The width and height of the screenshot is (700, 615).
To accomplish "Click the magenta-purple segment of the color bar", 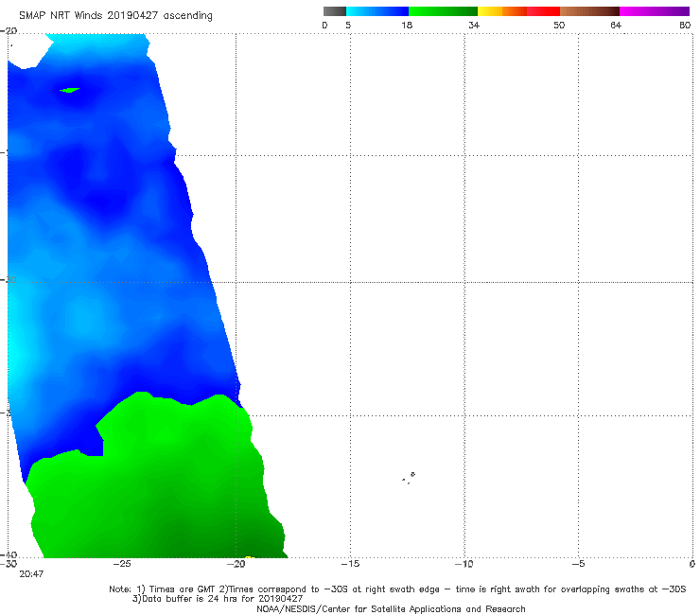I will [655, 11].
